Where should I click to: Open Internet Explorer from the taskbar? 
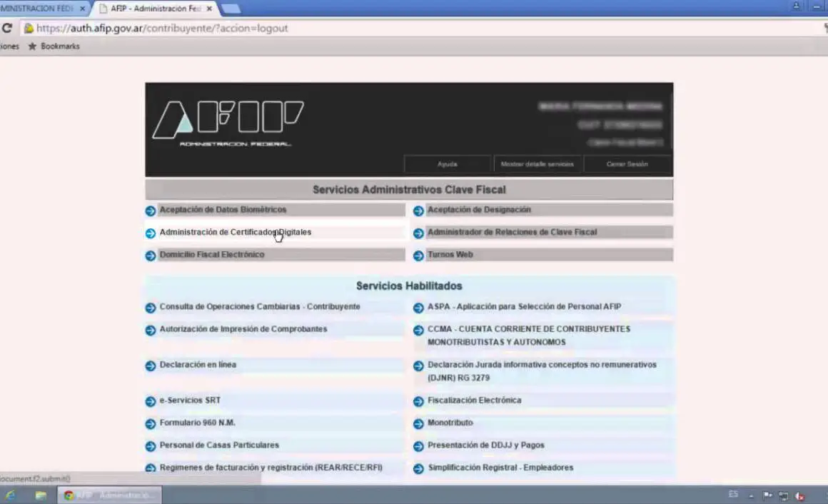pos(11,495)
